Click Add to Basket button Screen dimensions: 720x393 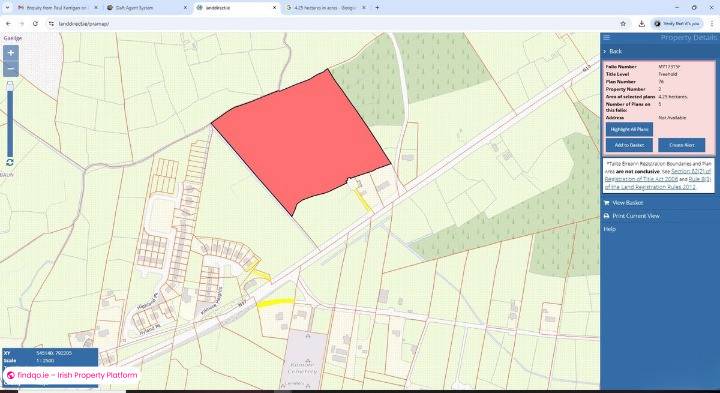tap(629, 145)
